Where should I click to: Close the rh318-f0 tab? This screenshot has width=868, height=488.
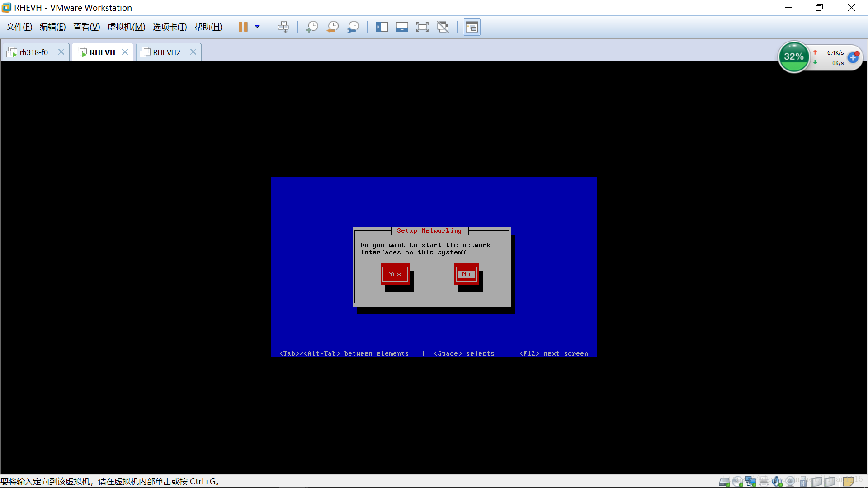click(x=61, y=52)
